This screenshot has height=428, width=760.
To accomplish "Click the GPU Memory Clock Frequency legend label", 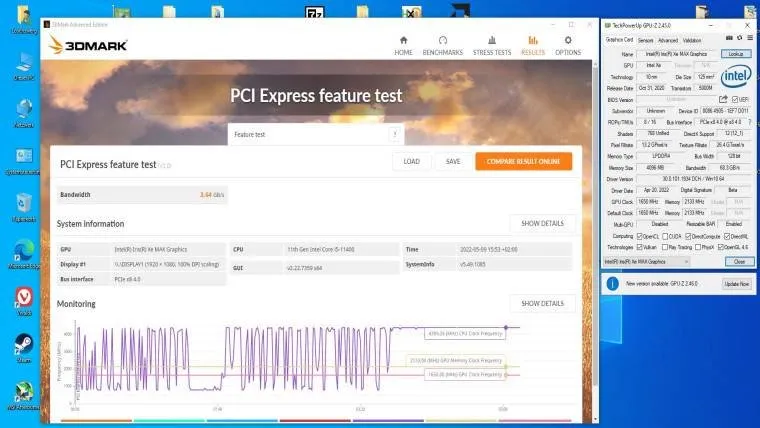I will [x=456, y=361].
